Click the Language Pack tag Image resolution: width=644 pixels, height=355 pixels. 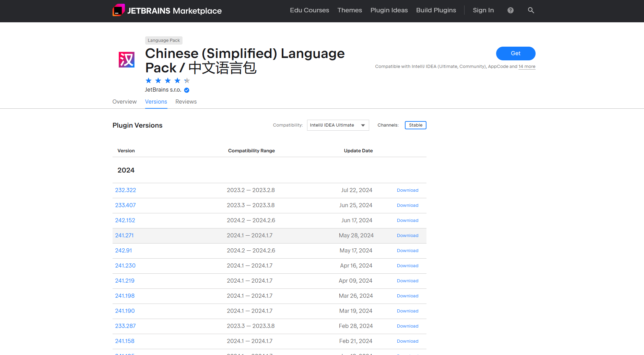(x=164, y=40)
